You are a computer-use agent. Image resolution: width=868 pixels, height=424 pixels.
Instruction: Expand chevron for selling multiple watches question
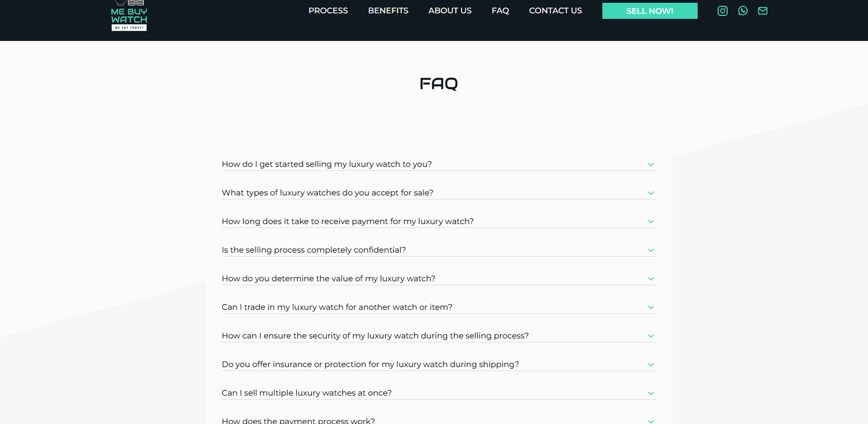[650, 393]
